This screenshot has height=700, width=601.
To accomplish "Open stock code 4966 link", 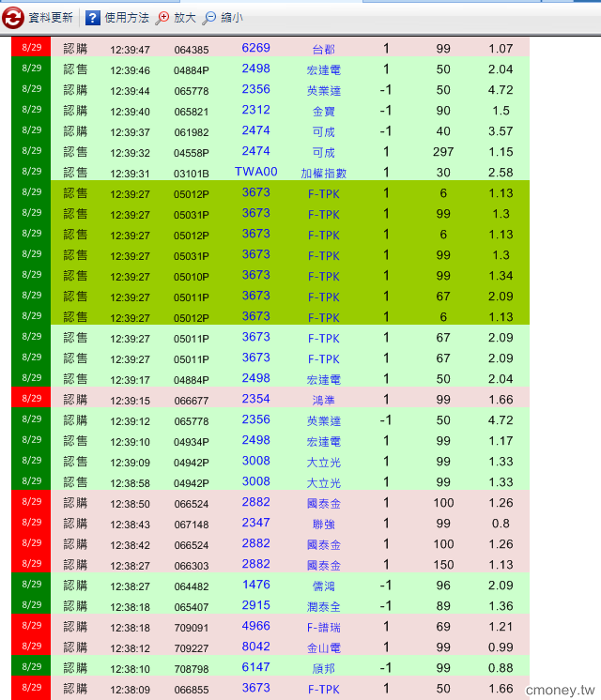I will 256,626.
